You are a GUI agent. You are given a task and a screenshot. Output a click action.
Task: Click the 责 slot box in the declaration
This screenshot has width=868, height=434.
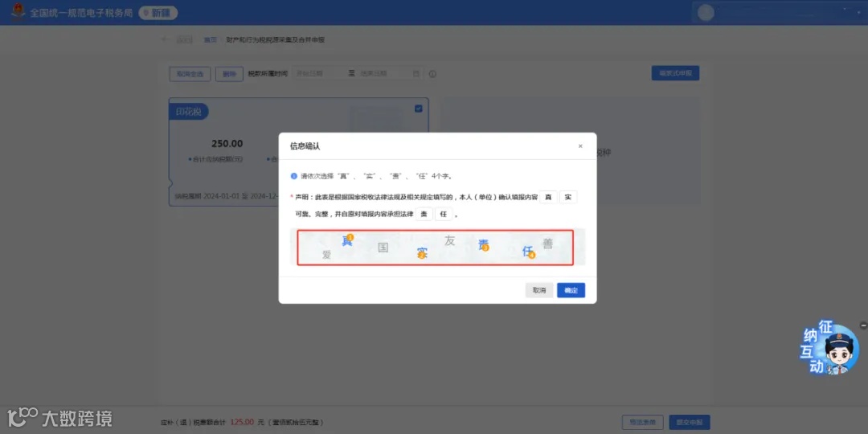click(424, 215)
